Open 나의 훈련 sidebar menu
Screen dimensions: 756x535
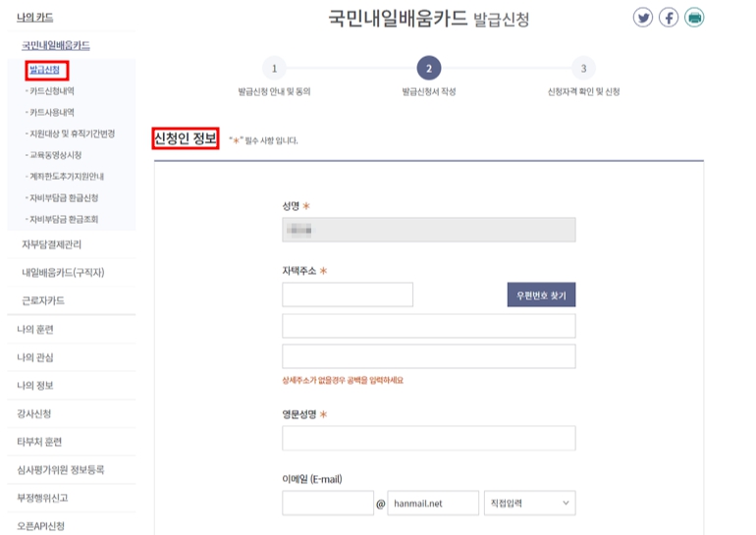click(x=34, y=329)
